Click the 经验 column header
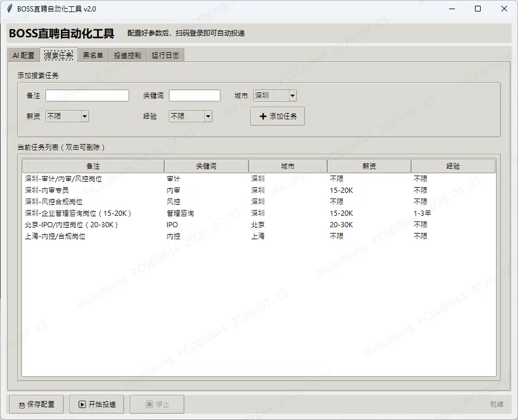Viewport: 518px width, 420px height. pyautogui.click(x=453, y=166)
